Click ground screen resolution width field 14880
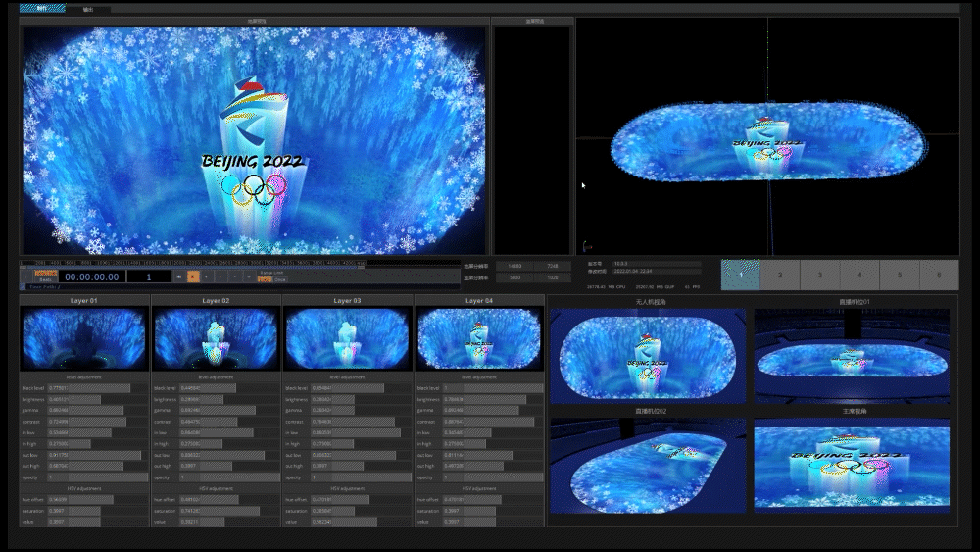Viewport: 980px width, 552px height. click(514, 267)
